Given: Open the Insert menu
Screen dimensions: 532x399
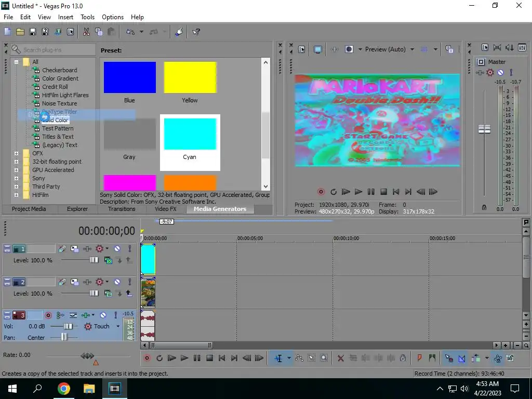Looking at the screenshot, I should click(x=65, y=17).
